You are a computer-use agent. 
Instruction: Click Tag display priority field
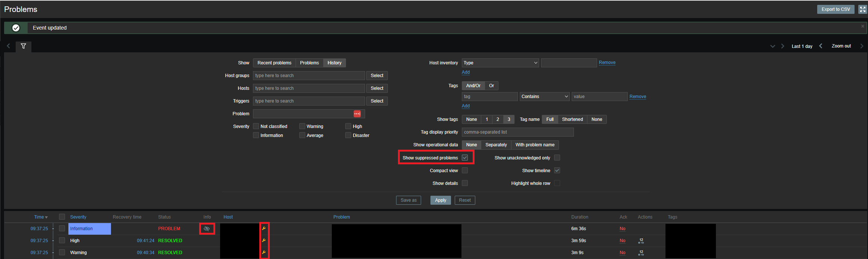518,132
